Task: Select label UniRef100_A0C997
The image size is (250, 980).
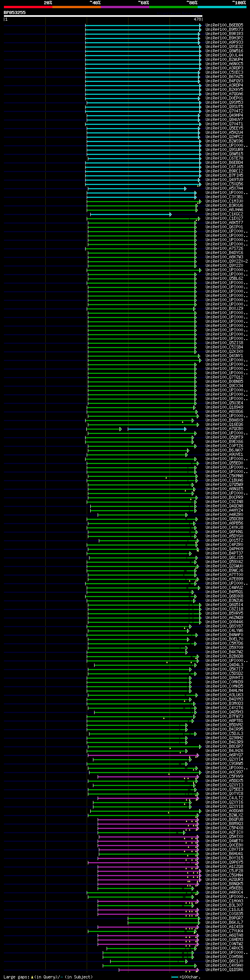Action: tap(224, 772)
